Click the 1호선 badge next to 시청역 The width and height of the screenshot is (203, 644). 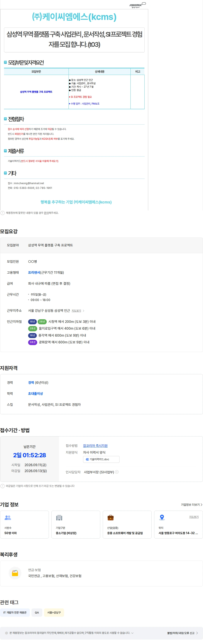point(33,322)
